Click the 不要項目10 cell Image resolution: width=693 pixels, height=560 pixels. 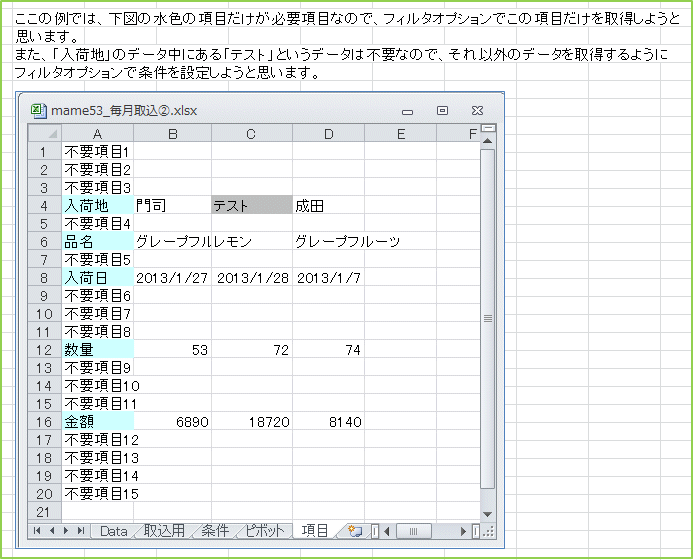click(x=98, y=386)
